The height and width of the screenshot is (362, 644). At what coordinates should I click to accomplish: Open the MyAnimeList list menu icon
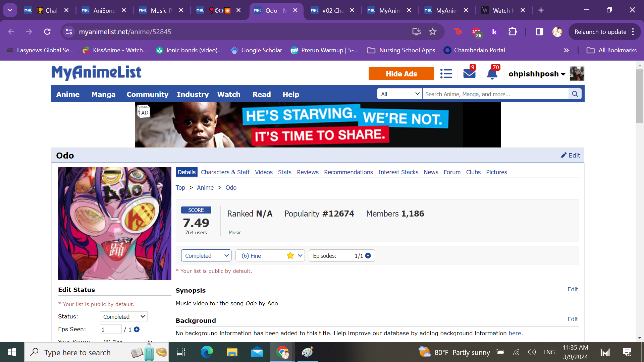coord(446,74)
